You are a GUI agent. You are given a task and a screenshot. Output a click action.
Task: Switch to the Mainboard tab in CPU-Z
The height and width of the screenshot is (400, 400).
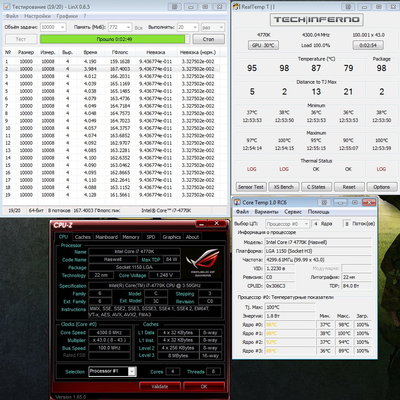click(x=106, y=237)
